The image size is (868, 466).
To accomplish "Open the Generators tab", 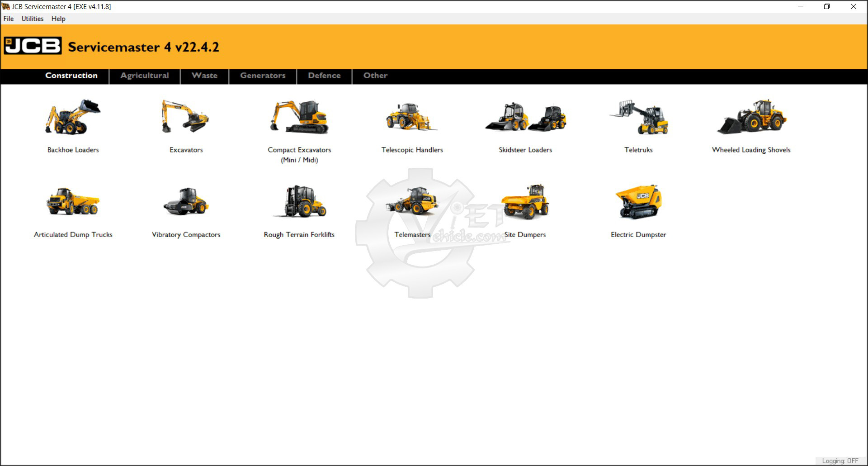I will (263, 76).
